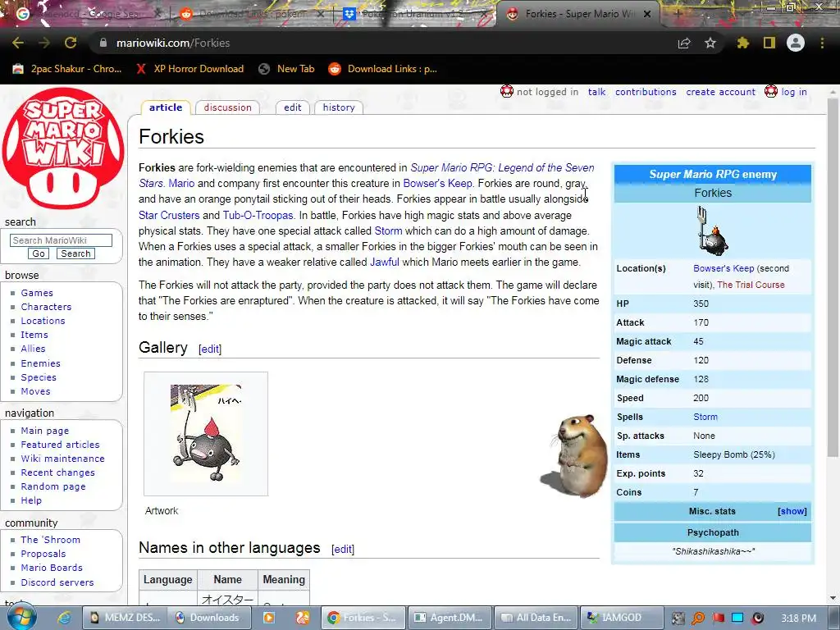This screenshot has height=630, width=840.
Task: Bookmark this page with the star icon
Action: click(710, 43)
